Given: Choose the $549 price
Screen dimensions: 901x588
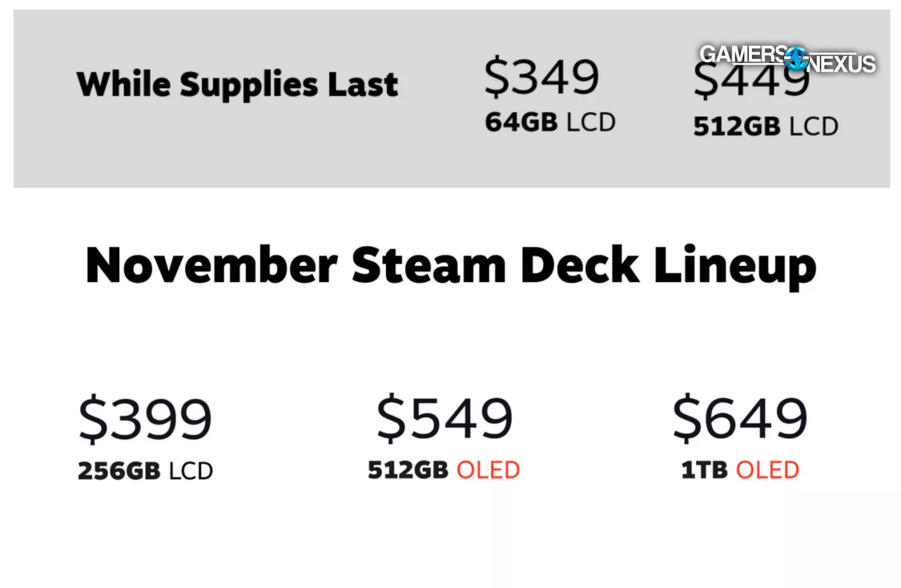Looking at the screenshot, I should coord(444,419).
